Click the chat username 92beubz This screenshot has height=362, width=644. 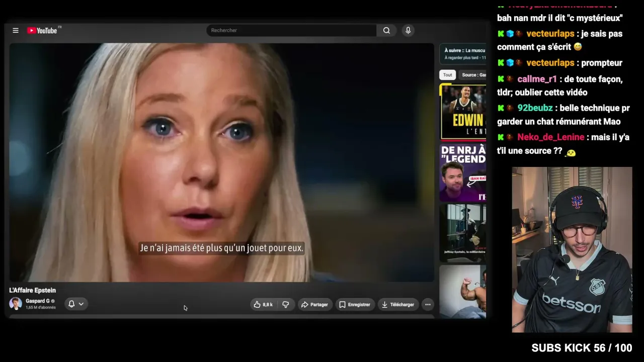tap(535, 108)
